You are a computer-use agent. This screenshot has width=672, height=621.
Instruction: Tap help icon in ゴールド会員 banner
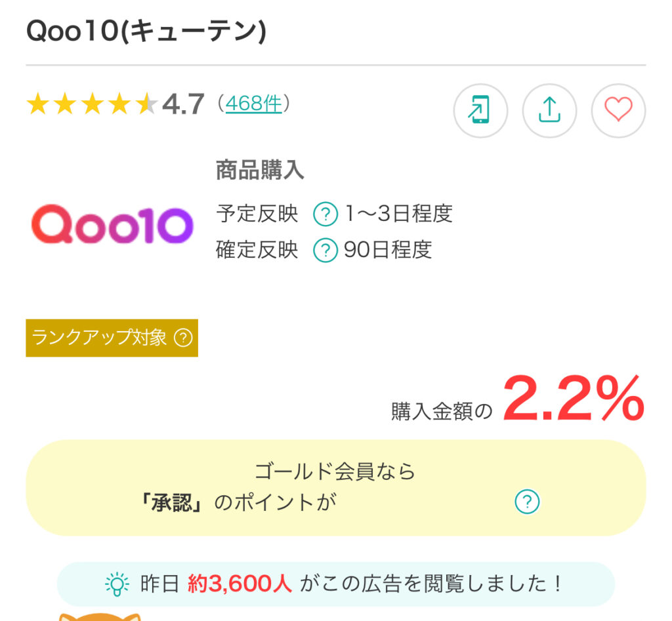coord(527,501)
